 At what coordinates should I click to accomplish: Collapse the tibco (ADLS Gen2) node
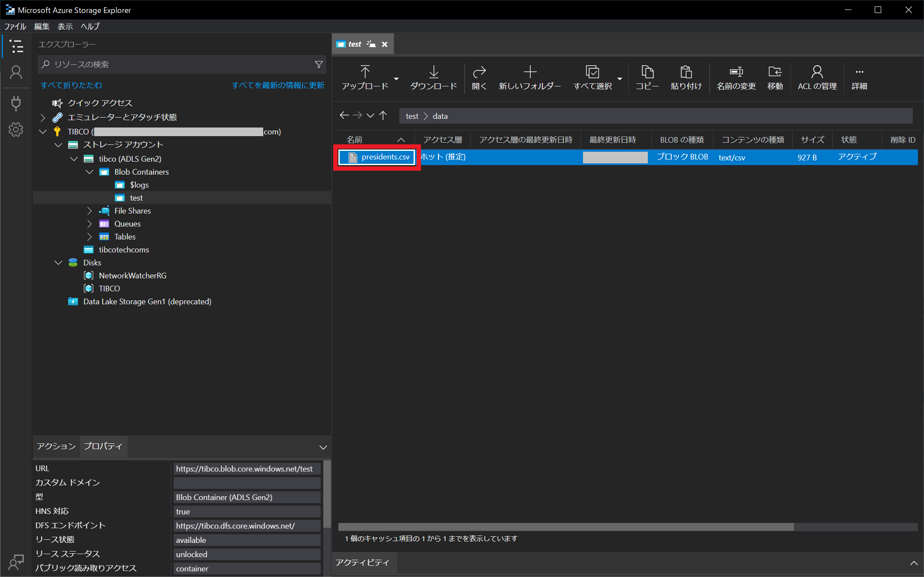[74, 159]
